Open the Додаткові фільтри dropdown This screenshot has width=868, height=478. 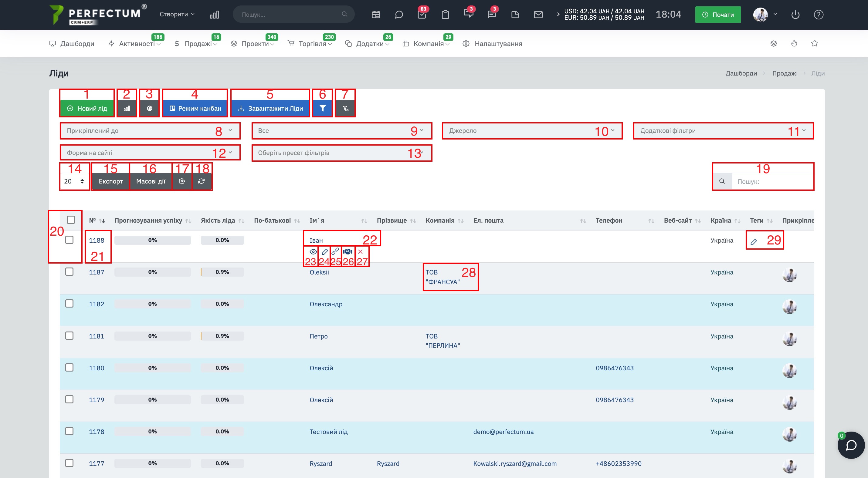(723, 131)
